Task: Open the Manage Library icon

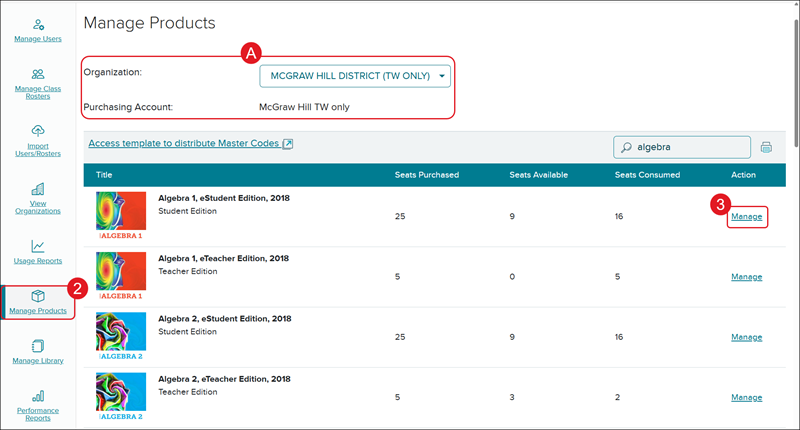Action: pyautogui.click(x=38, y=347)
